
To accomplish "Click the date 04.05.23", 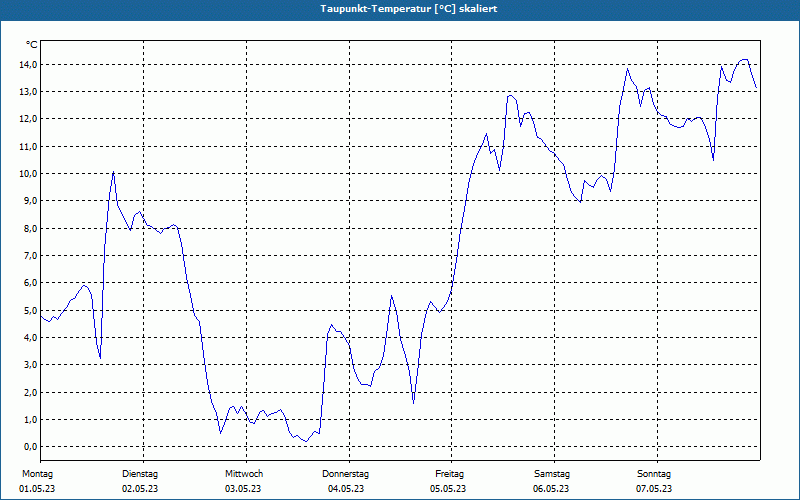I will click(346, 489).
